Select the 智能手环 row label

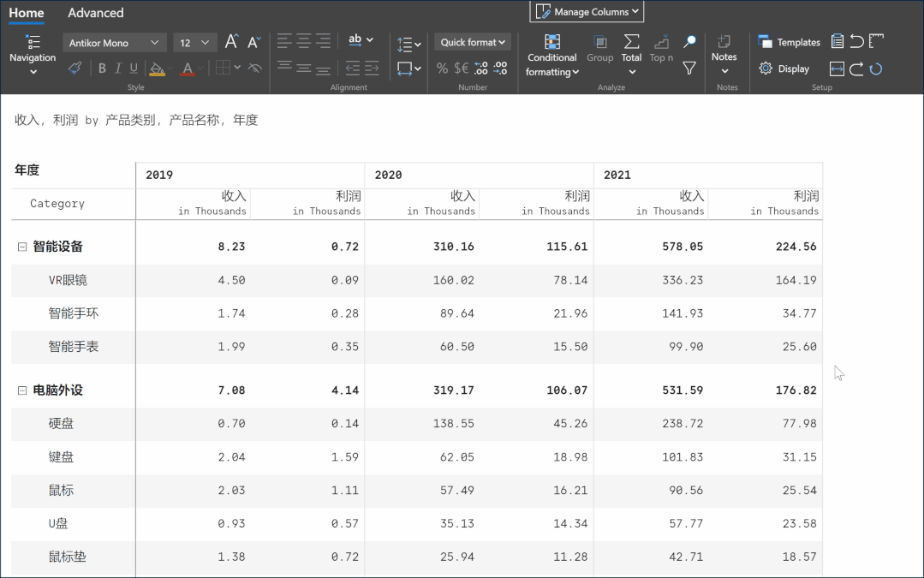74,313
